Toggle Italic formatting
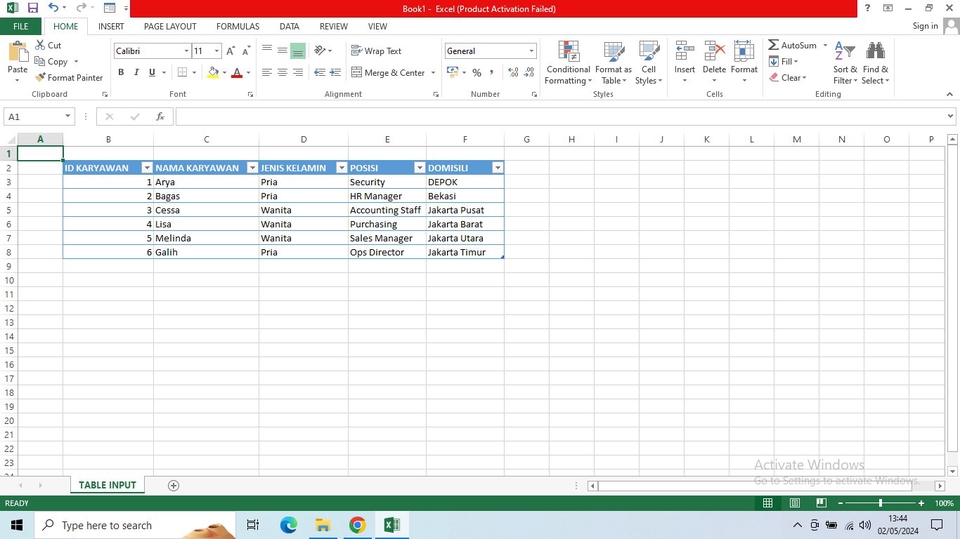 pyautogui.click(x=136, y=72)
